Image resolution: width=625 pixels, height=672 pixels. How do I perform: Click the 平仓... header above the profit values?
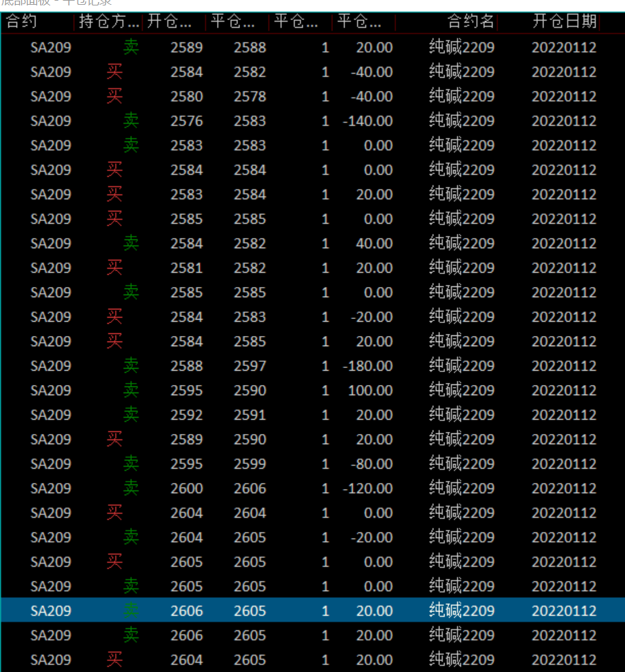359,21
